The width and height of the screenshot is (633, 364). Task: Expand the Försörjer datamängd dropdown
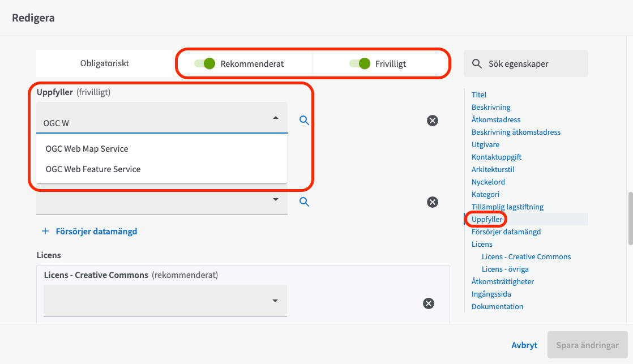coord(276,200)
